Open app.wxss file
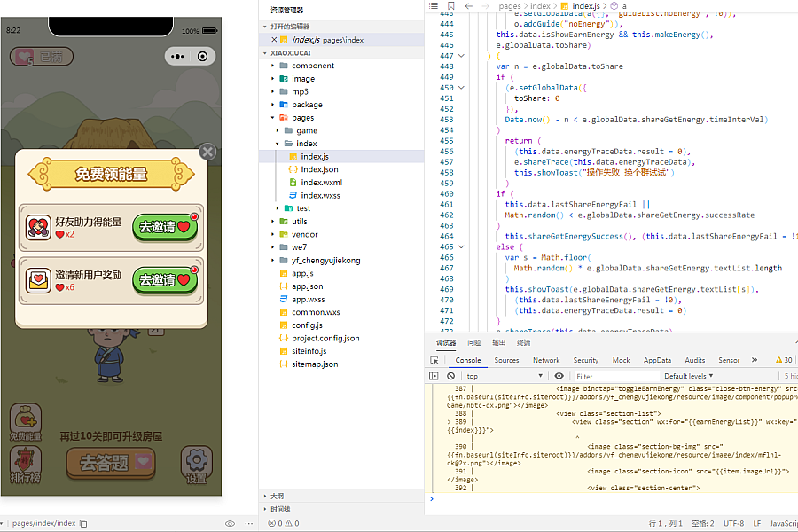 click(x=341, y=300)
